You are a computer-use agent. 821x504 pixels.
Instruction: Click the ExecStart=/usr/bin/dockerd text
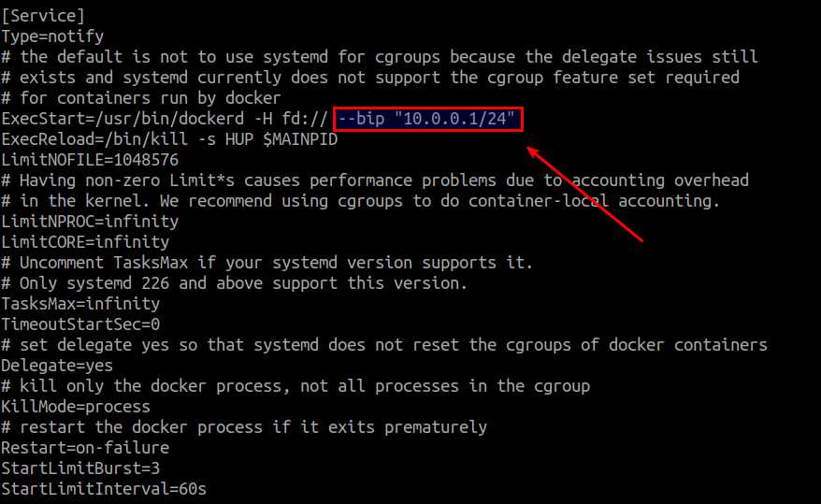(x=122, y=119)
